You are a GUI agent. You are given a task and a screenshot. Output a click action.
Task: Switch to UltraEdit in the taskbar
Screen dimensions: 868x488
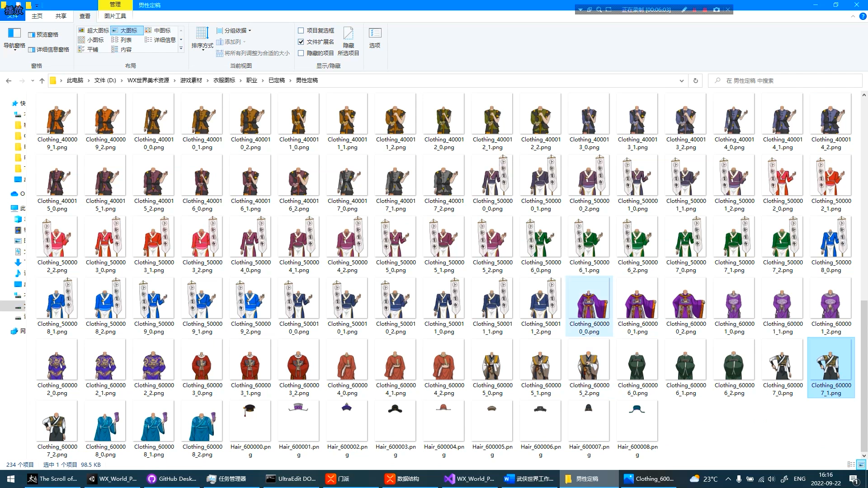(x=291, y=479)
